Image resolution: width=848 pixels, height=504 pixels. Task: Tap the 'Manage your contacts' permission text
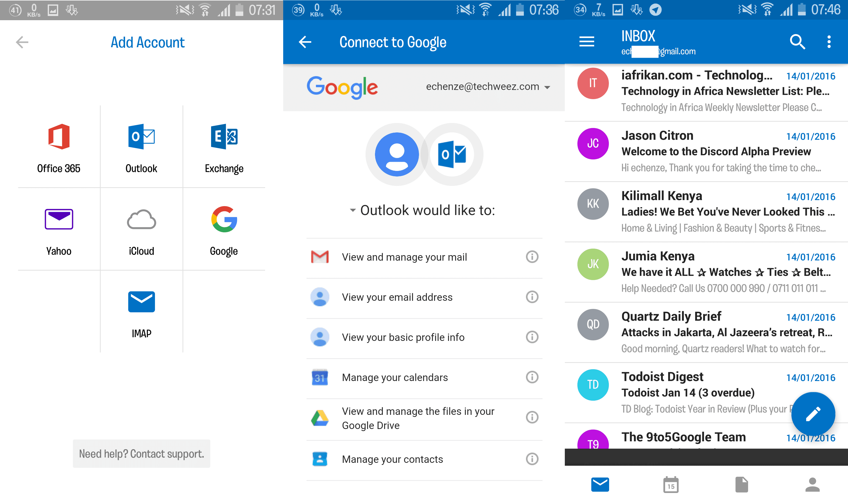tap(392, 459)
